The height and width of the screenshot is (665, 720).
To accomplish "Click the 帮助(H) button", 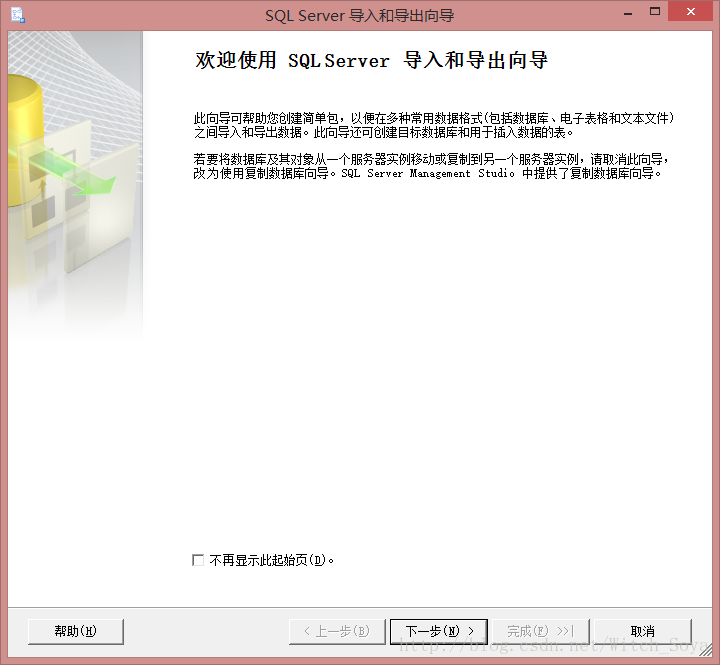I will (76, 631).
